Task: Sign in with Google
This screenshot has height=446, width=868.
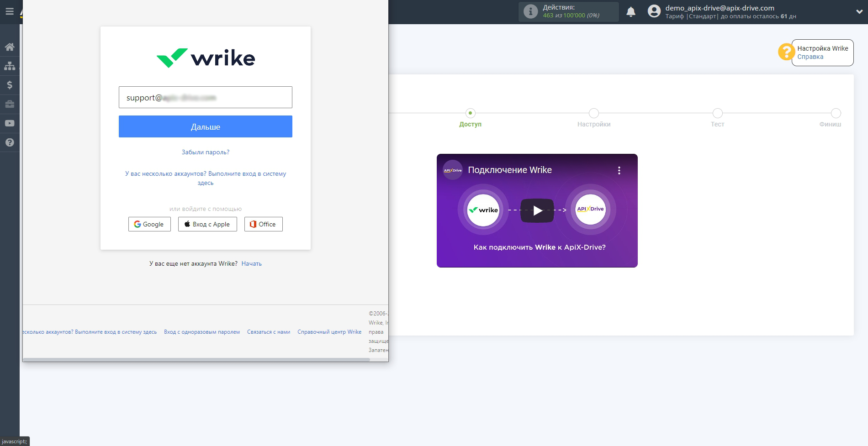Action: (x=149, y=224)
